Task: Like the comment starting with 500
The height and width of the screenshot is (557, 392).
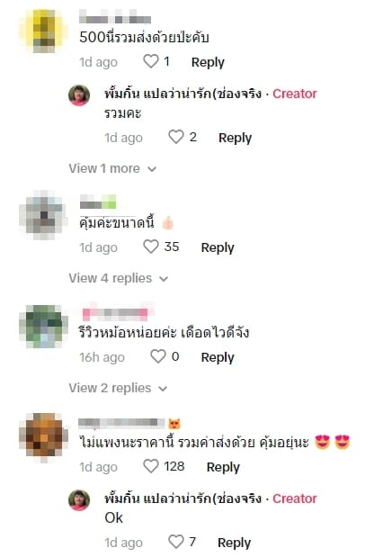Action: pyautogui.click(x=150, y=61)
